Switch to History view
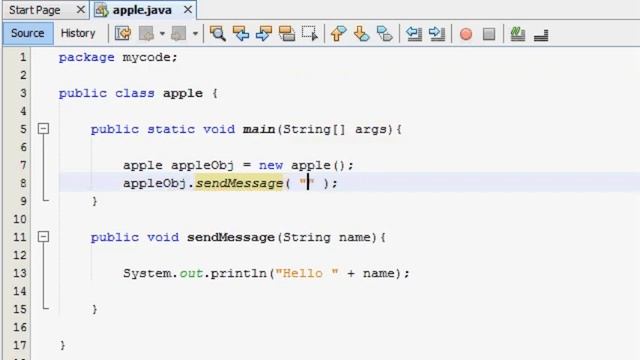The width and height of the screenshot is (640, 360). pos(78,33)
